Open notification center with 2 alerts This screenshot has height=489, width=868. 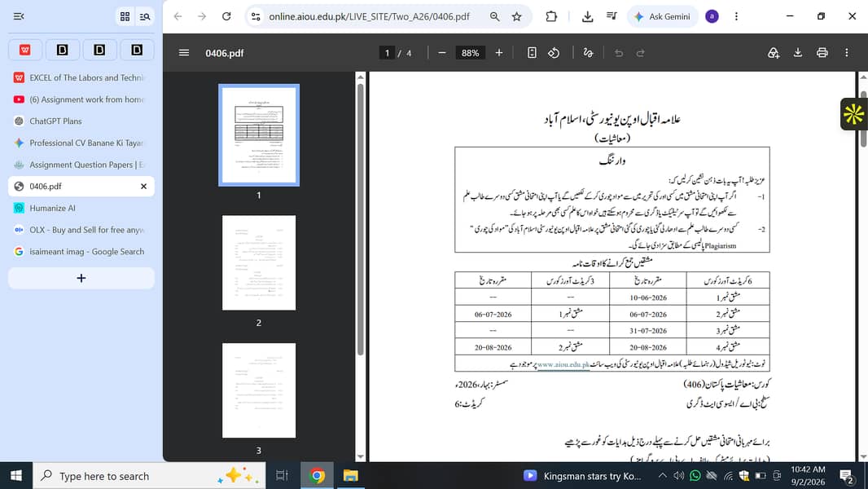846,476
